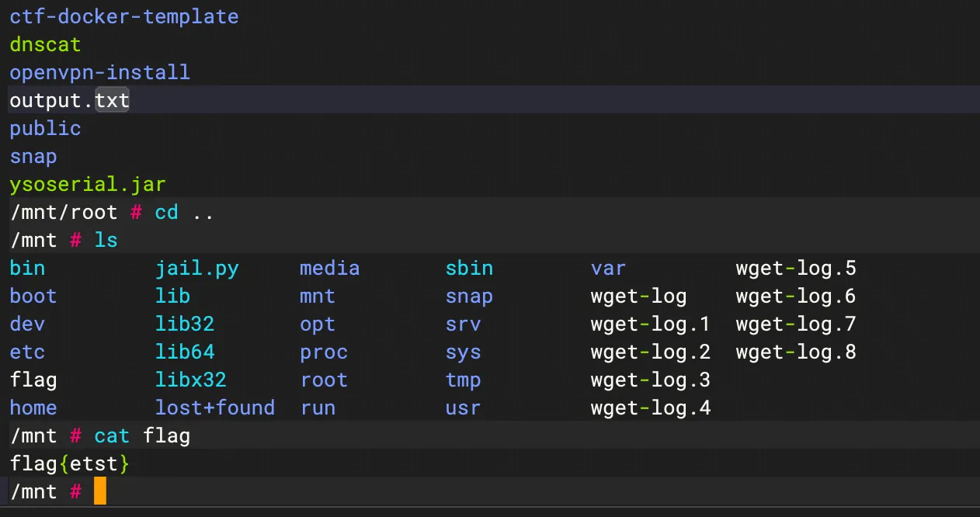
Task: Click the highlighted output.txt file name
Action: (x=69, y=100)
